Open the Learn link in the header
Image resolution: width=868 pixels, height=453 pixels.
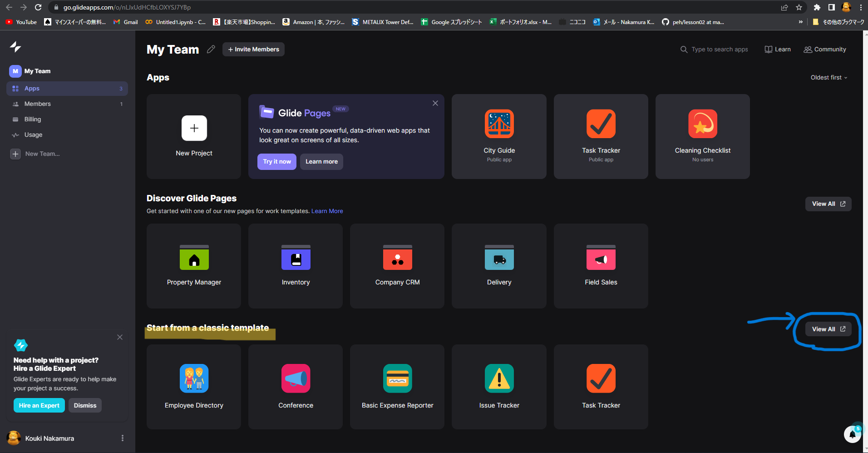[778, 50]
